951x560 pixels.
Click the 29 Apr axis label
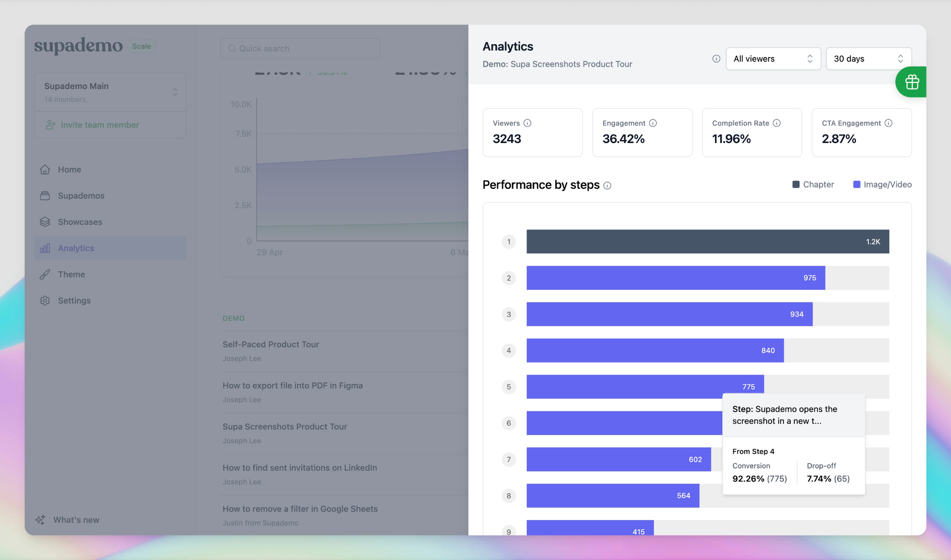pos(270,252)
